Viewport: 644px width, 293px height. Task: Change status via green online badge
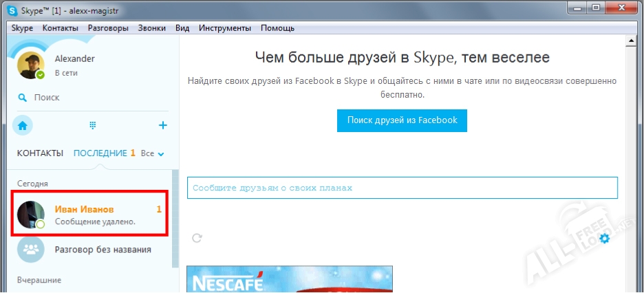(x=40, y=75)
